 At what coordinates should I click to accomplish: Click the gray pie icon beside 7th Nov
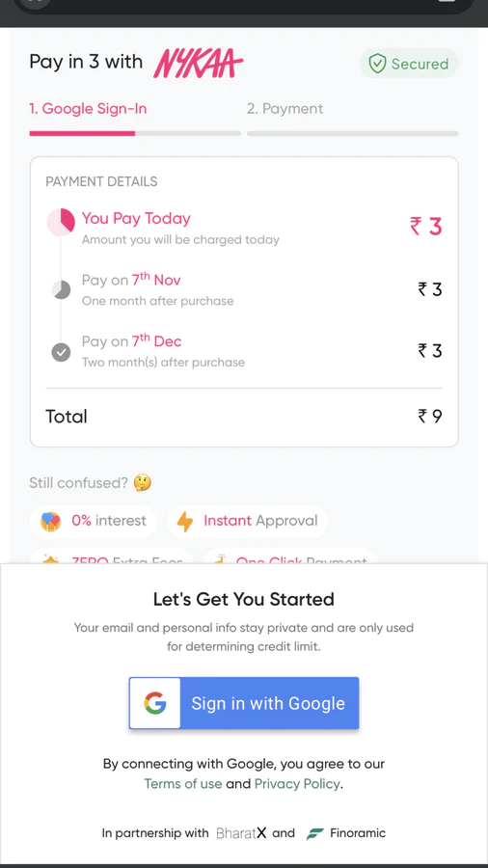61,289
